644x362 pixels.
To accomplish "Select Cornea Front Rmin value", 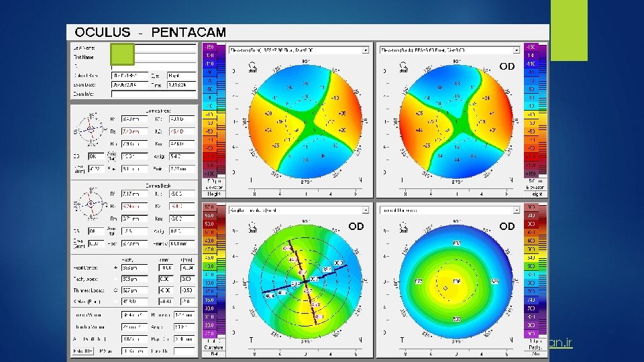I will pos(182,169).
